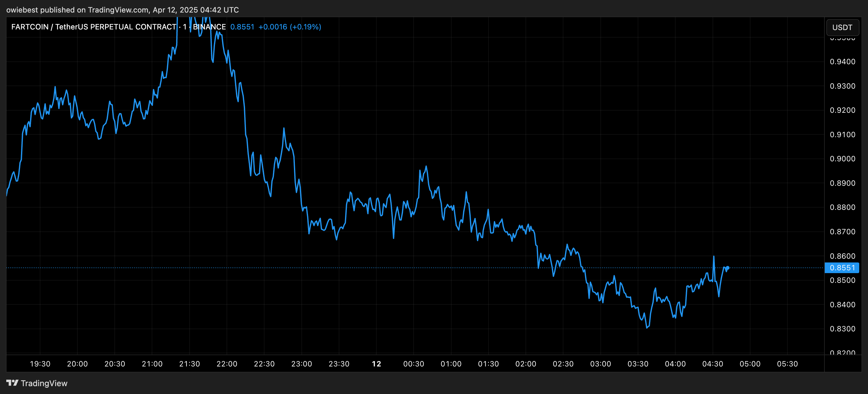The width and height of the screenshot is (868, 394).
Task: Click the 21:00 time axis label
Action: pyautogui.click(x=152, y=364)
